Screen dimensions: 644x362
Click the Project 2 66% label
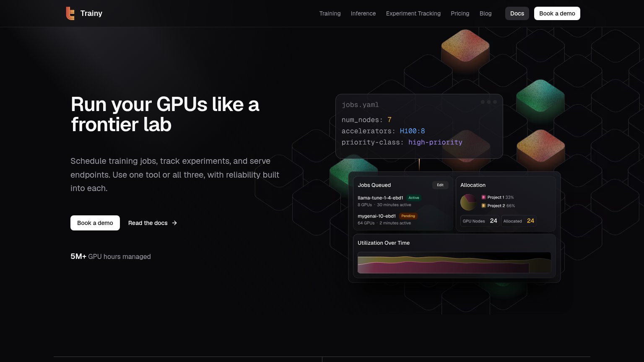coord(501,206)
